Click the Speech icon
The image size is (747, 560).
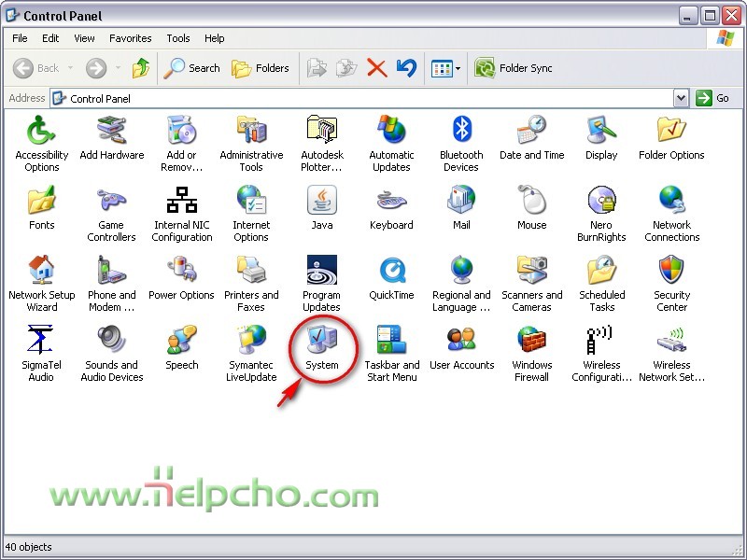[181, 348]
